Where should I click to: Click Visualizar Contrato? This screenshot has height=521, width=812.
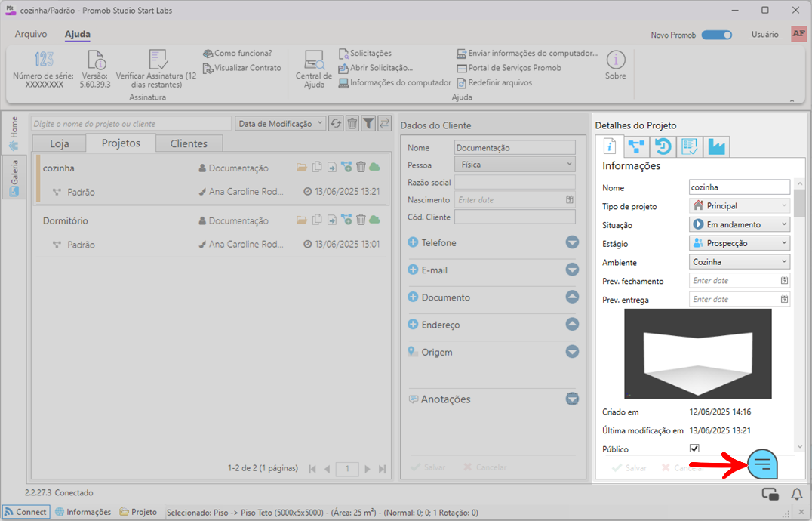point(241,68)
